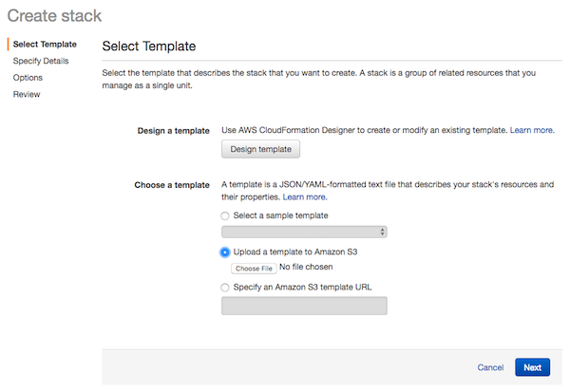The width and height of the screenshot is (570, 392).
Task: Proceed with the Next button
Action: [x=532, y=367]
